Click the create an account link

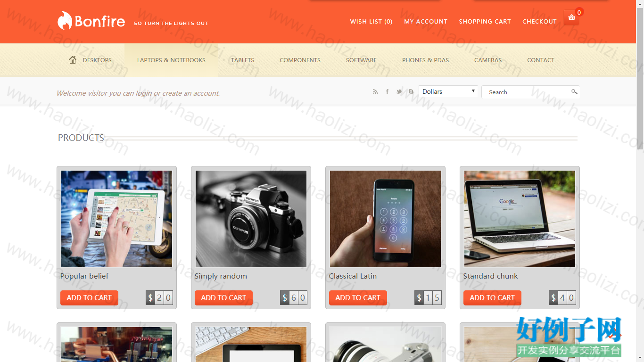[191, 93]
